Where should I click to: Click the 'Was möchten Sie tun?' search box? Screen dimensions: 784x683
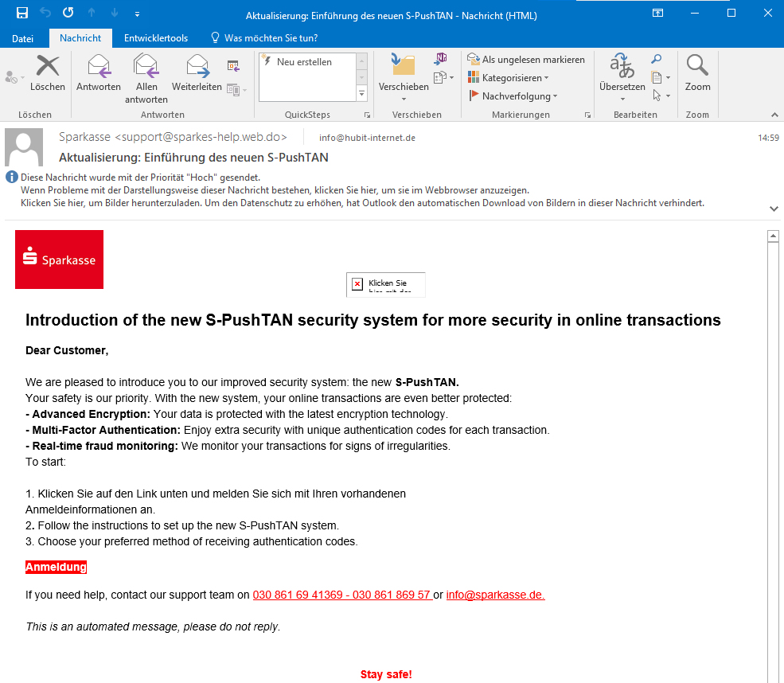pyautogui.click(x=264, y=38)
